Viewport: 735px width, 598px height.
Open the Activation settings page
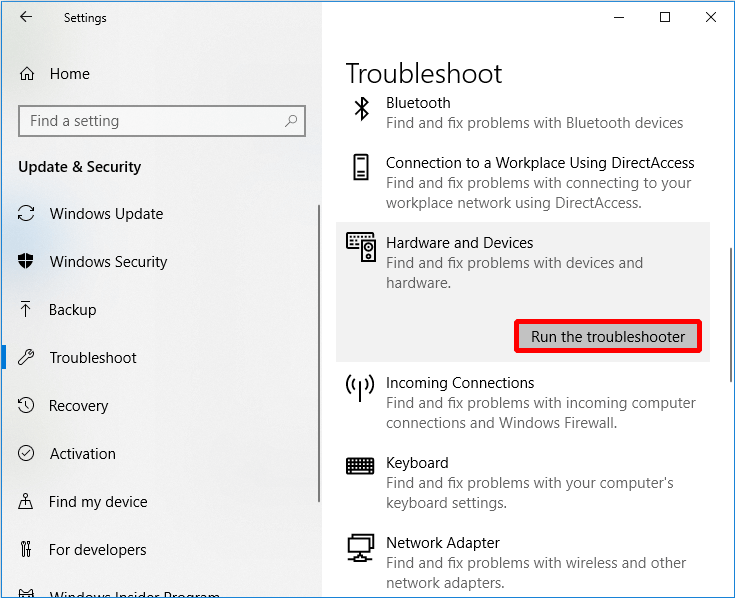point(82,454)
